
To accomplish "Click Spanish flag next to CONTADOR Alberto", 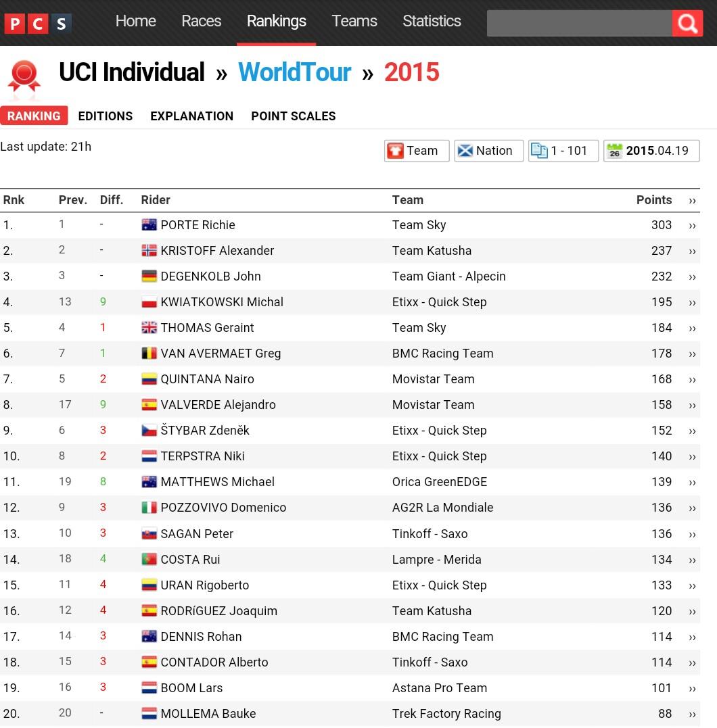I will 149,662.
